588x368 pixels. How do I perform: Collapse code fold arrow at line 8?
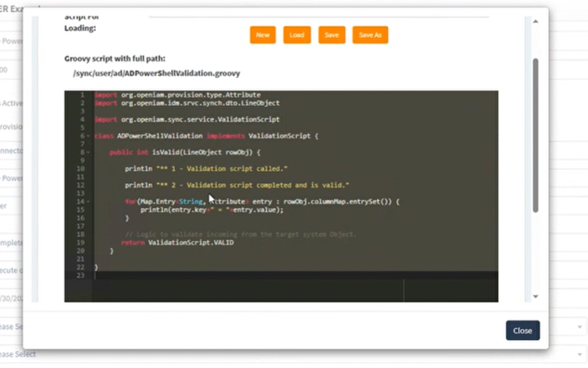88,152
